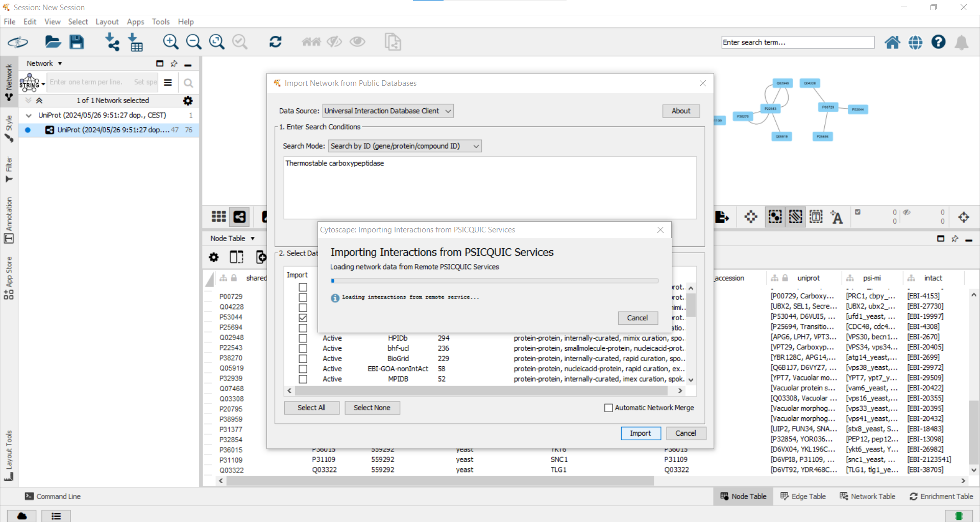The height and width of the screenshot is (522, 980).
Task: Open Node Table dropdown arrow
Action: [253, 239]
